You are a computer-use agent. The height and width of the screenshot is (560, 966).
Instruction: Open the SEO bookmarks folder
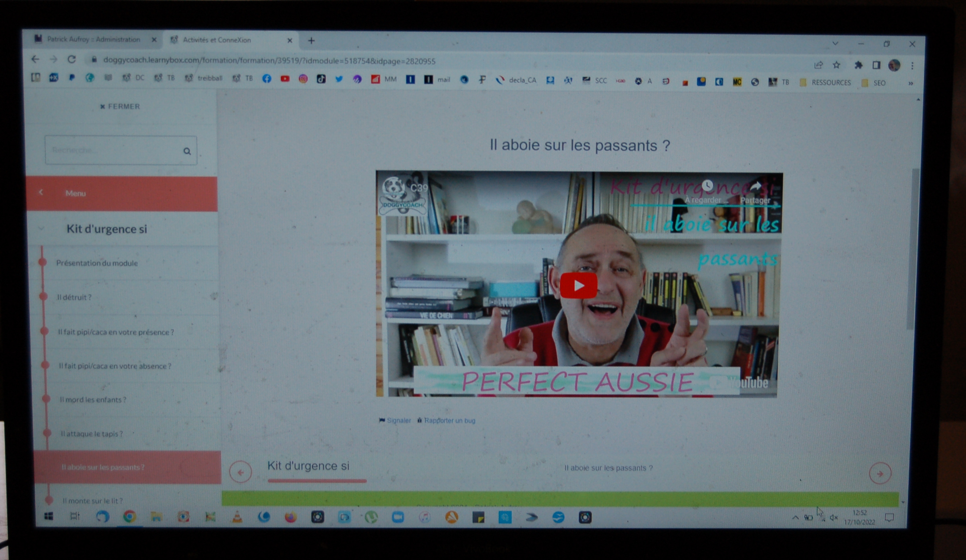pyautogui.click(x=873, y=83)
